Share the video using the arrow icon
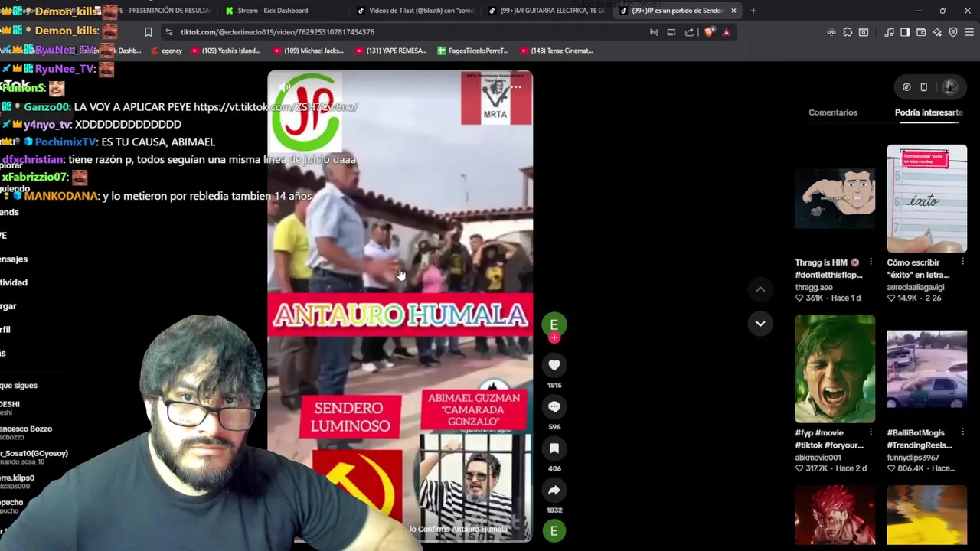The image size is (980, 551). [x=554, y=490]
